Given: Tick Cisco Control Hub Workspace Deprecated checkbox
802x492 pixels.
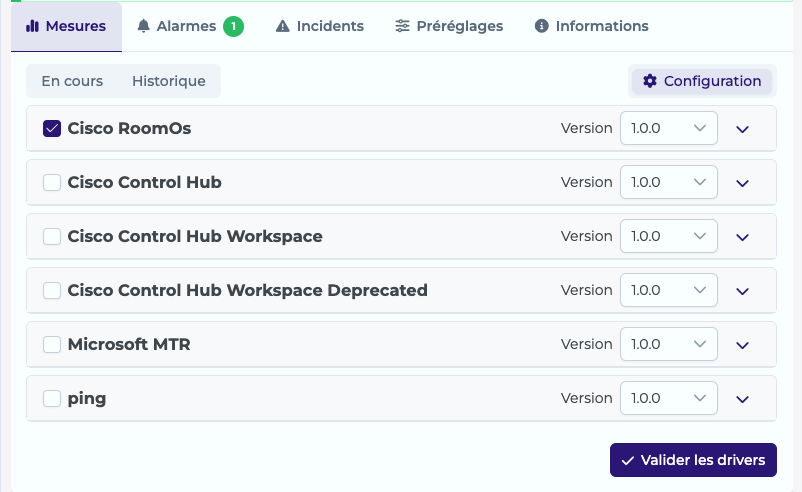Looking at the screenshot, I should [52, 290].
